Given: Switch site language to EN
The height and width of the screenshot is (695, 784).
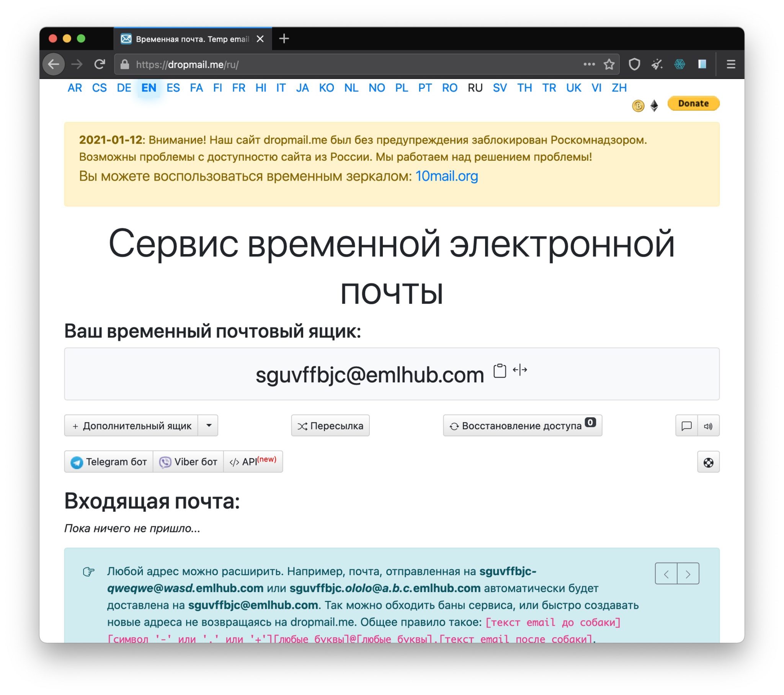Looking at the screenshot, I should point(149,88).
